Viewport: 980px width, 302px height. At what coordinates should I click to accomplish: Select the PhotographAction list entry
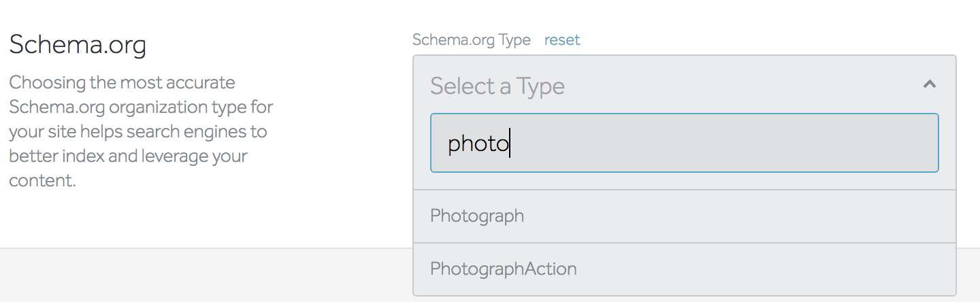point(504,269)
